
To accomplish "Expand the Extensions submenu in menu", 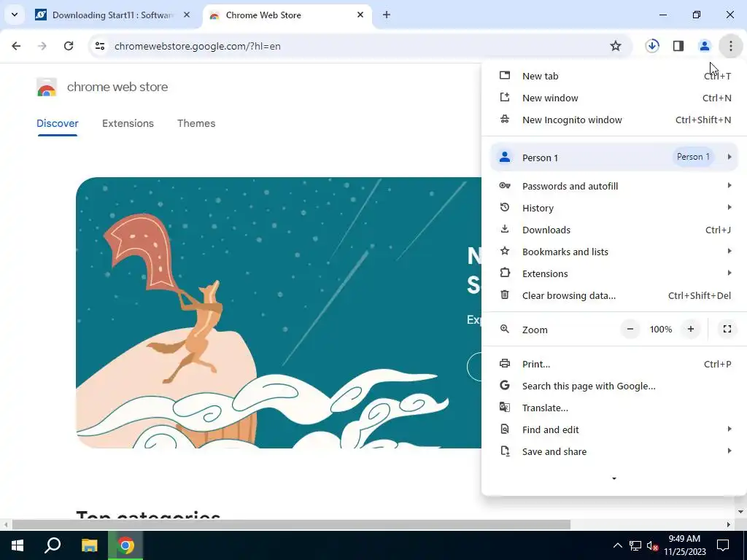I will click(x=614, y=274).
